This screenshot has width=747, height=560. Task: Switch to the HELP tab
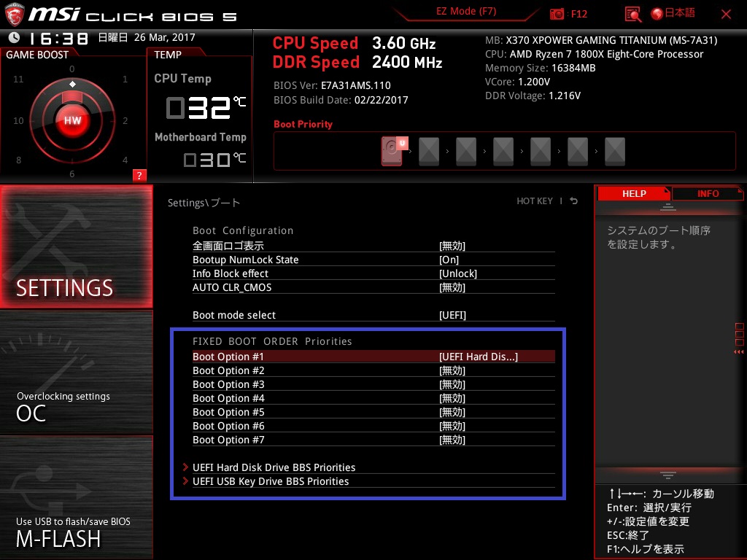pos(634,194)
